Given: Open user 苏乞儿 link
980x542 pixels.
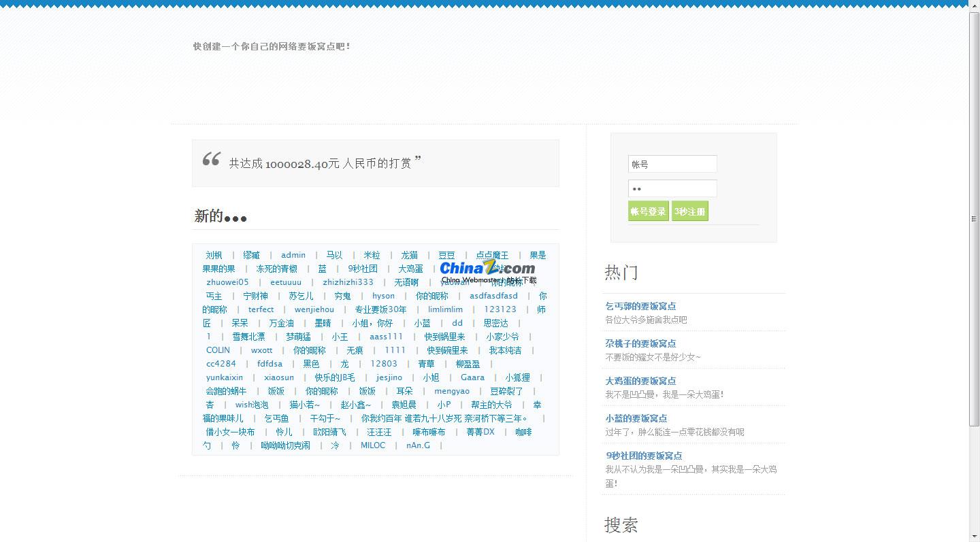Looking at the screenshot, I should click(x=301, y=296).
